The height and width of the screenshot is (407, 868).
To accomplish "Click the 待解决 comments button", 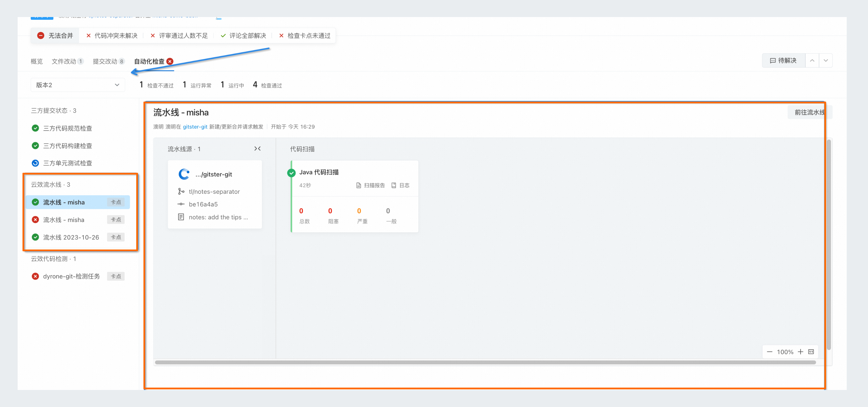I will (784, 61).
